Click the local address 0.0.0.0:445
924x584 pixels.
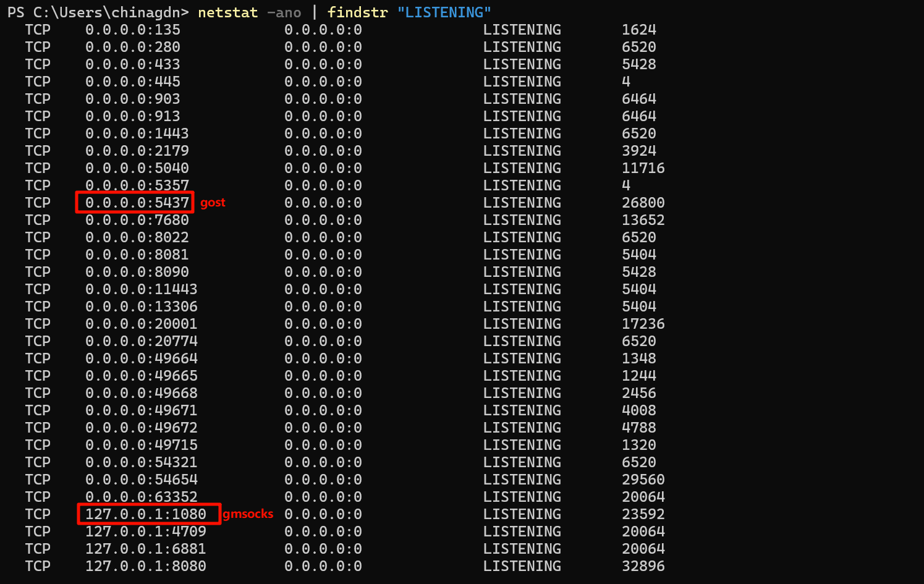click(x=132, y=82)
